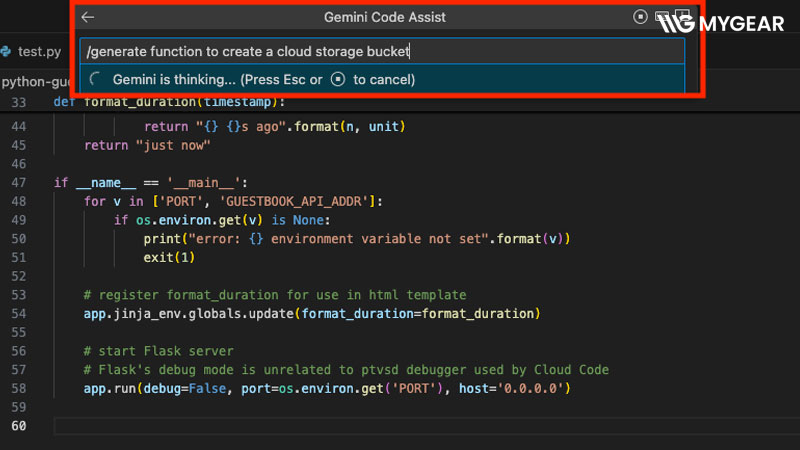Screen dimensions: 800x450
Task: Click line number 47 in the gutter
Action: point(19,183)
